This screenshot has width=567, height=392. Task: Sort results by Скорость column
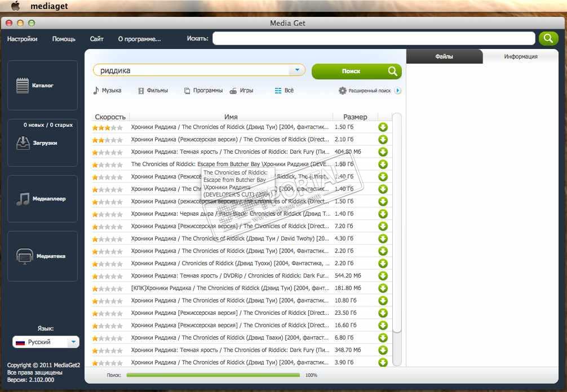click(110, 117)
